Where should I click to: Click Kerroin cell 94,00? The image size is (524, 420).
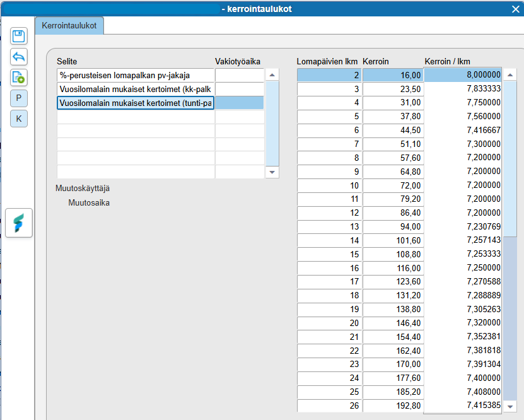[393, 226]
